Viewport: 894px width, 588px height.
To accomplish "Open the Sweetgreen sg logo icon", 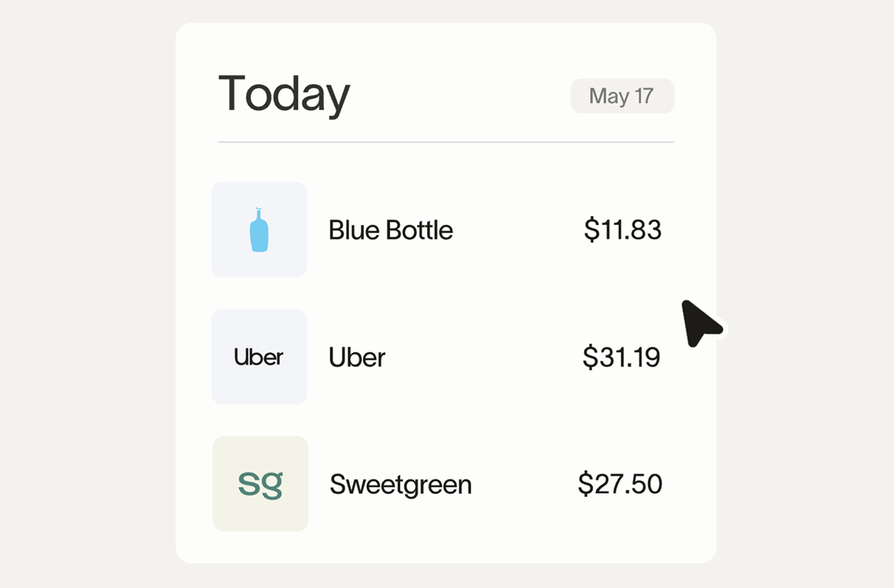I will [260, 484].
